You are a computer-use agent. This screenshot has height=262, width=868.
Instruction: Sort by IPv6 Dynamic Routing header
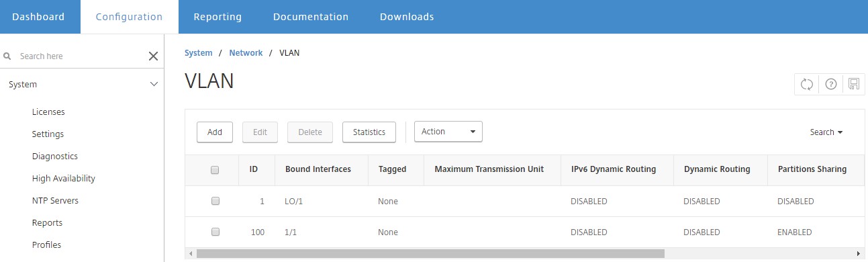pos(614,169)
